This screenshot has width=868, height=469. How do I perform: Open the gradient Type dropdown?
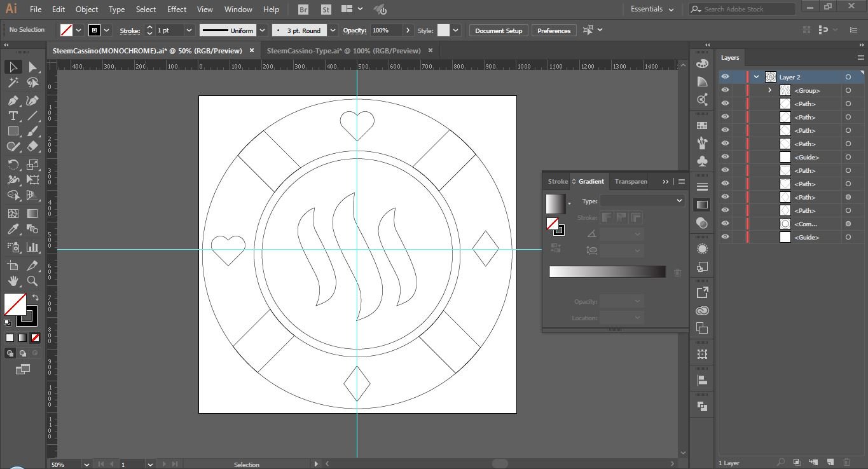(x=642, y=201)
